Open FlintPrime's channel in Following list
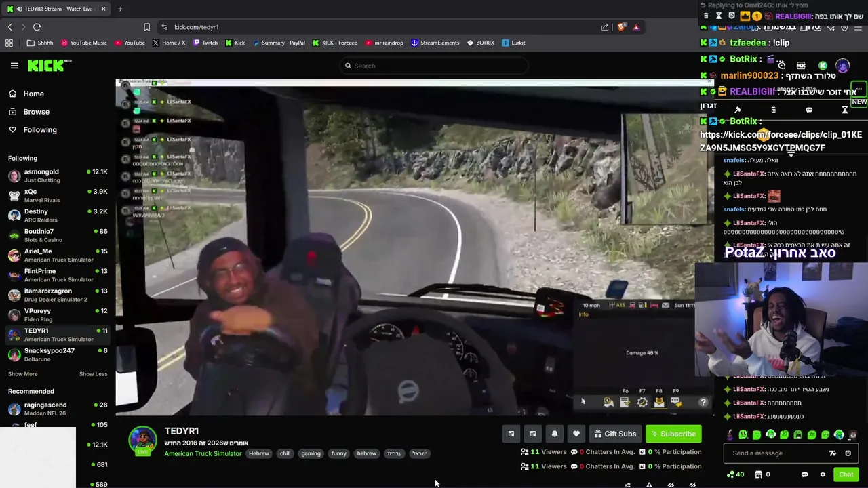The image size is (868, 488). 58,275
